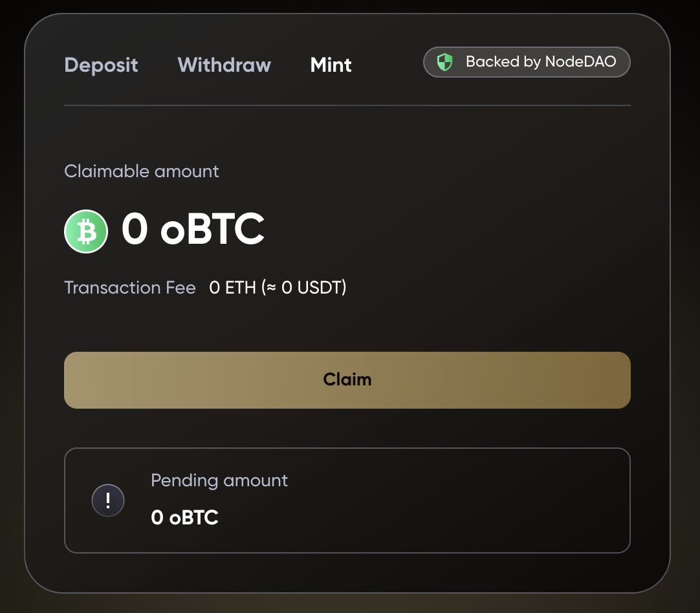The height and width of the screenshot is (613, 700).
Task: Click the "Transaction Fee" label
Action: (130, 288)
